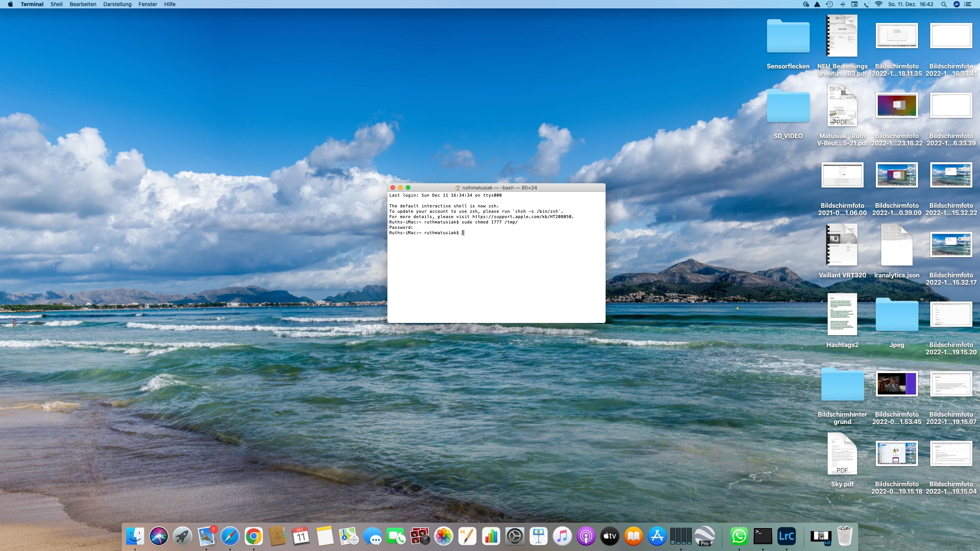980x551 pixels.
Task: Open the Apple menu
Action: (x=10, y=4)
